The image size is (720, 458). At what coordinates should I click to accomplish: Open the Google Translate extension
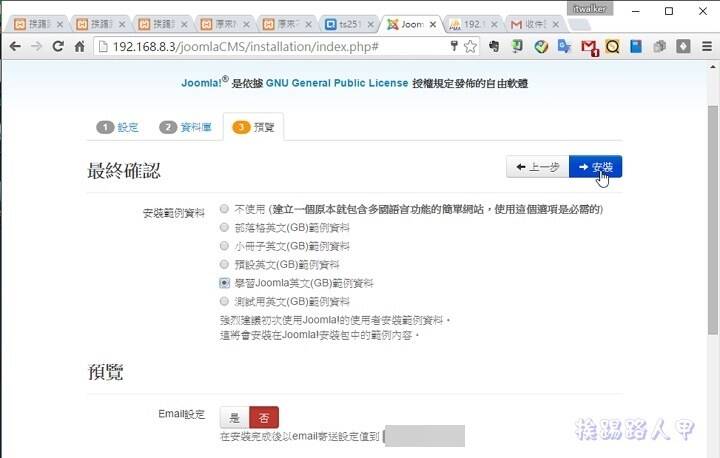pyautogui.click(x=564, y=46)
